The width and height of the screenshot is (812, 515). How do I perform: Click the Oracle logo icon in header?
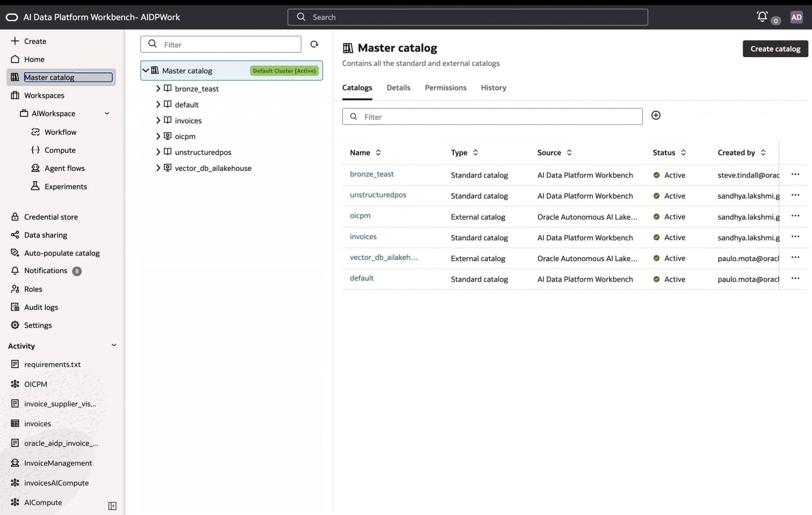pyautogui.click(x=12, y=17)
